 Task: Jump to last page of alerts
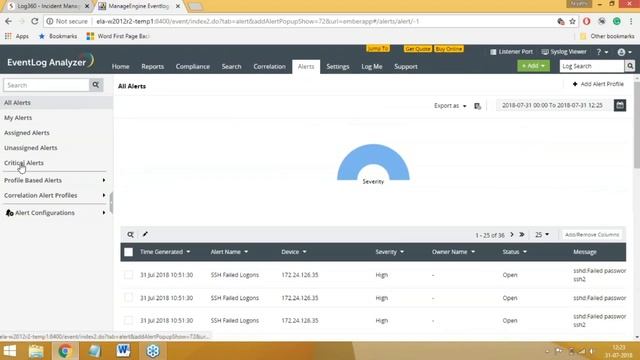[x=522, y=235]
